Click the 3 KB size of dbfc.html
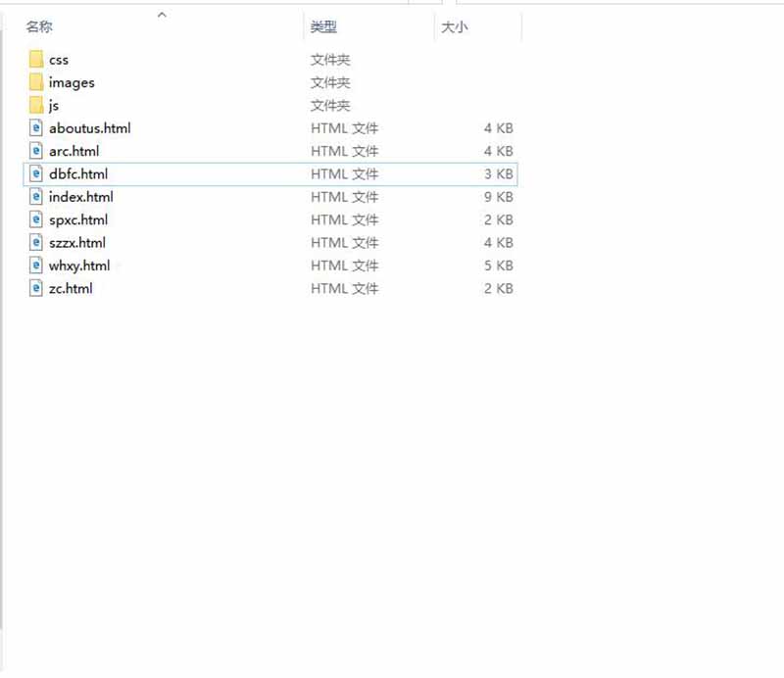 (x=499, y=174)
